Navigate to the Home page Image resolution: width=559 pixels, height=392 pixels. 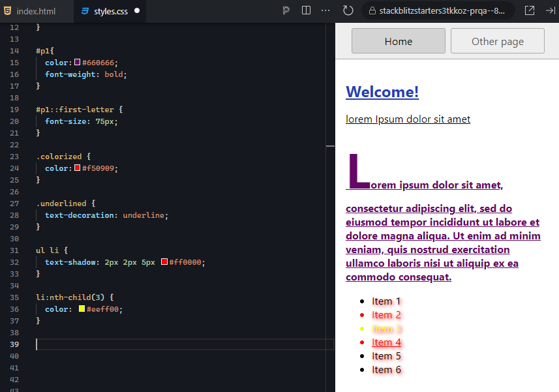click(x=398, y=40)
